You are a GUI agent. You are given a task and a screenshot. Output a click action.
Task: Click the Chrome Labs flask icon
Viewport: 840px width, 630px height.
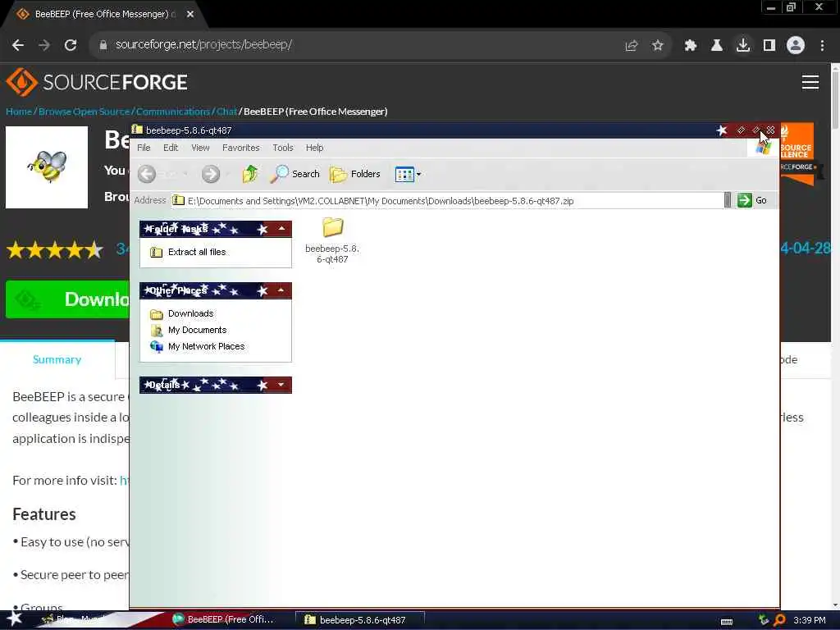[717, 46]
